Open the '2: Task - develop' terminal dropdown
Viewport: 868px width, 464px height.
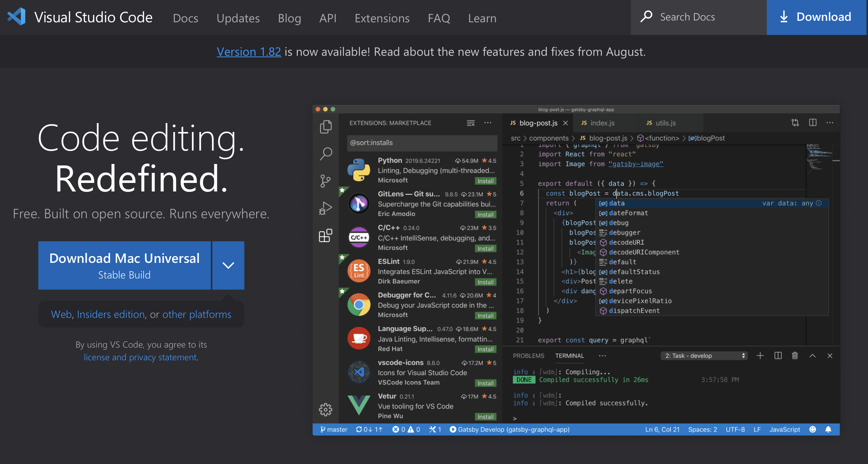[x=704, y=355]
